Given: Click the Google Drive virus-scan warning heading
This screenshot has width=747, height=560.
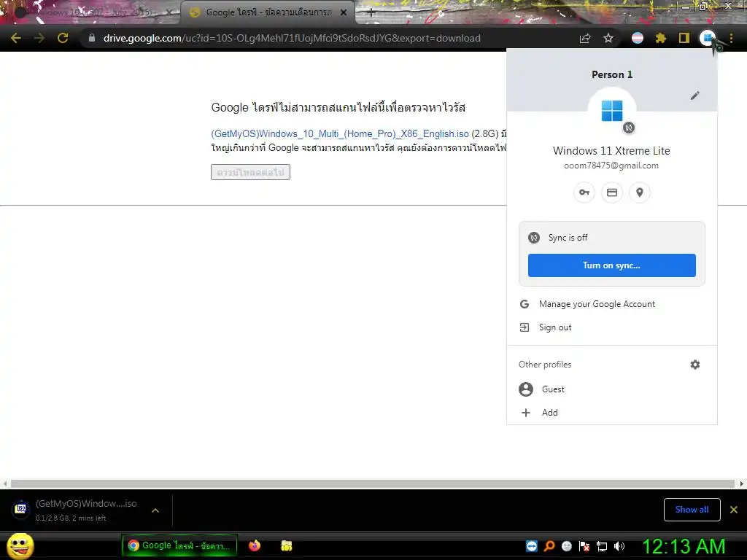Looking at the screenshot, I should [338, 108].
